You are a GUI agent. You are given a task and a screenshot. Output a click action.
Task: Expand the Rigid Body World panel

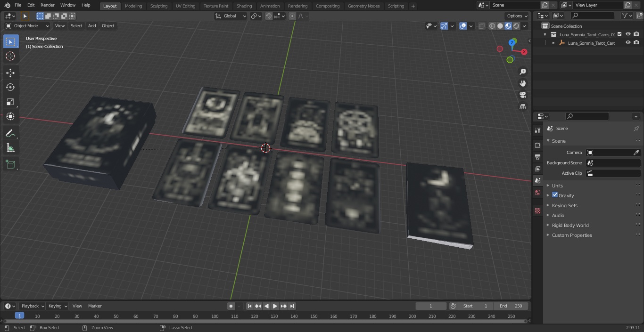pos(570,225)
